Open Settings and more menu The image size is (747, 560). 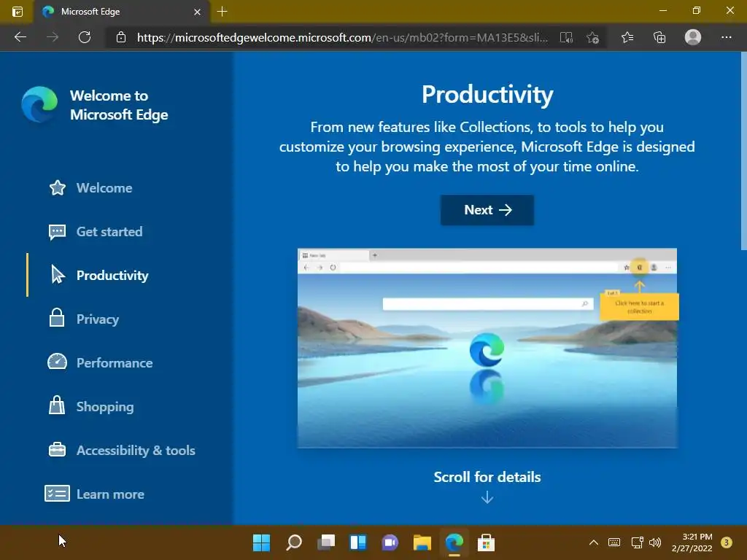click(726, 37)
